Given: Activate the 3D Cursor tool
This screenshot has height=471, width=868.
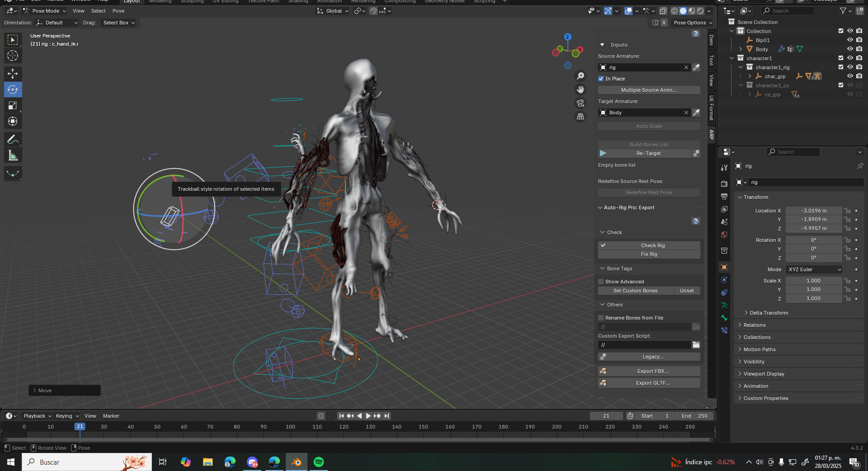Looking at the screenshot, I should (x=13, y=56).
